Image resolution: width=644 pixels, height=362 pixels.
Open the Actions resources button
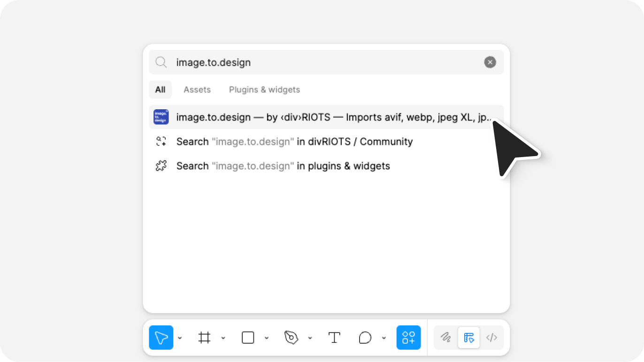tap(408, 338)
